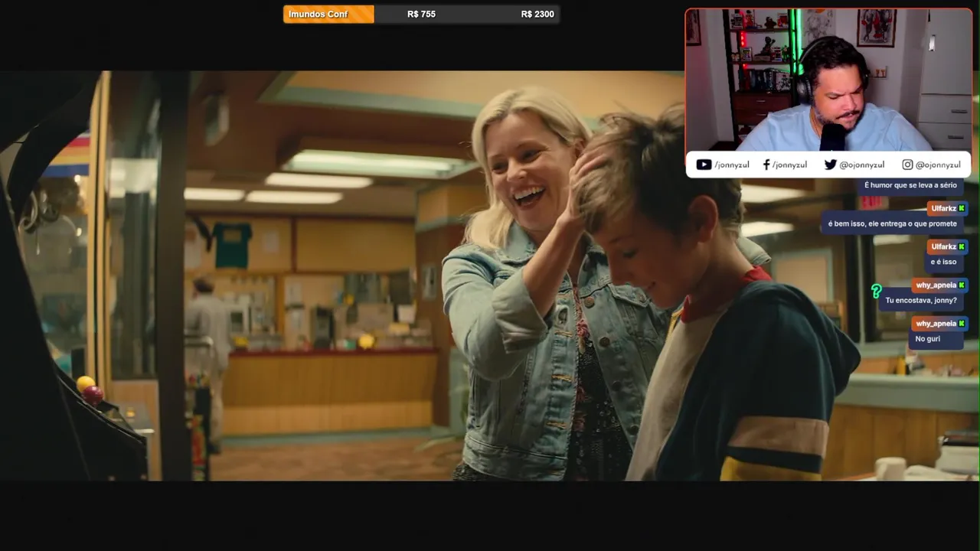Viewport: 980px width, 551px height.
Task: Click the YouTube icon in the social bar
Action: coord(704,165)
